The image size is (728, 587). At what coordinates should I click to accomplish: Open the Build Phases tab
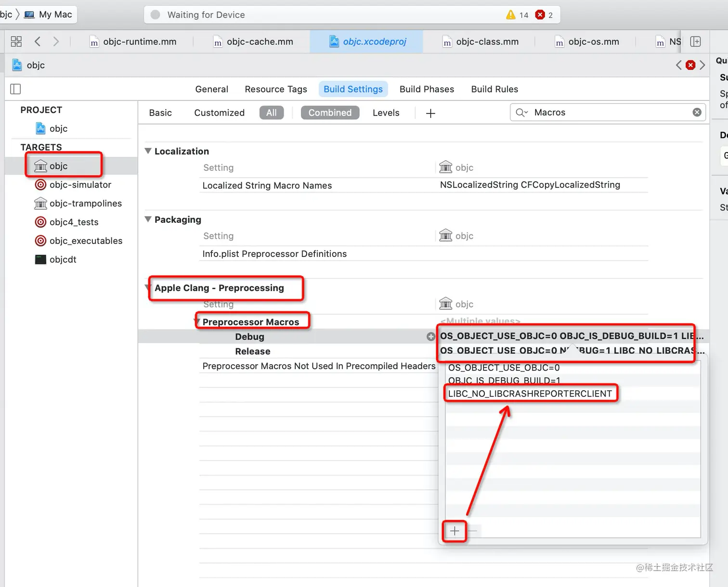pos(427,89)
